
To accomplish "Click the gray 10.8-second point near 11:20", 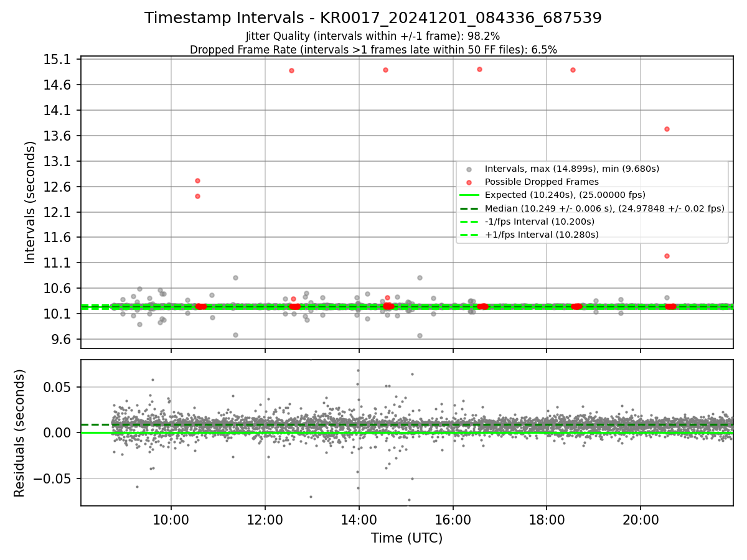I will 235,278.
